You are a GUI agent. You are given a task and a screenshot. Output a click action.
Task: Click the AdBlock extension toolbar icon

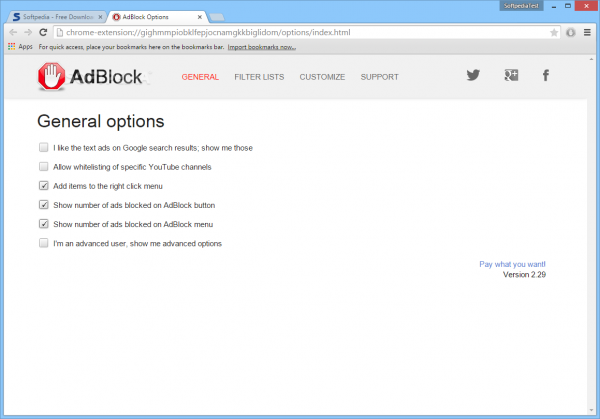571,33
